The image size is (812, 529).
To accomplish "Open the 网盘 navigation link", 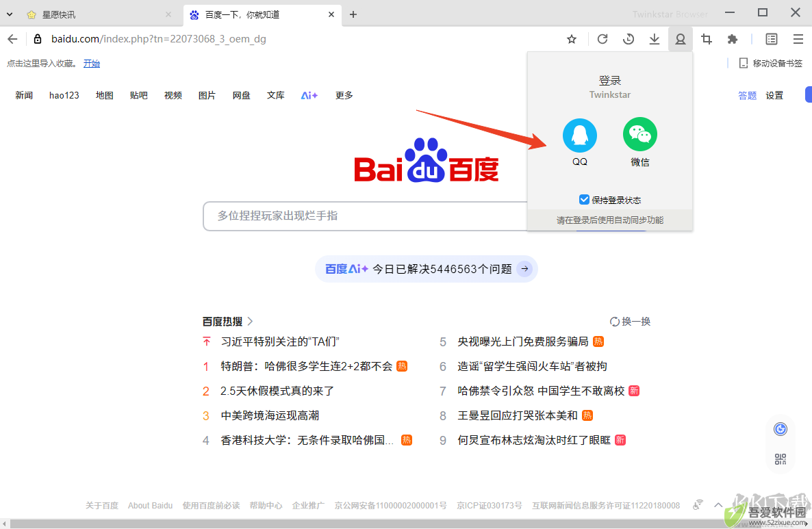I will coord(241,95).
